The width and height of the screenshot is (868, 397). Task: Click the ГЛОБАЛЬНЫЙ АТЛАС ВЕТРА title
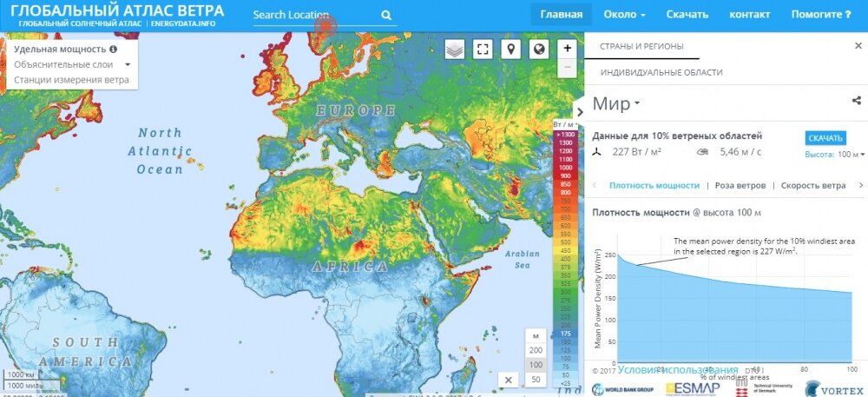pos(117,10)
